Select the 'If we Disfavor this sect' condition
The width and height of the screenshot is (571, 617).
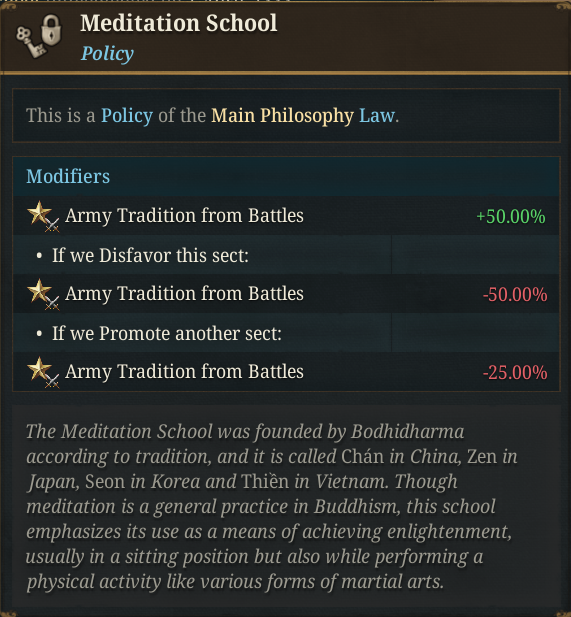150,255
